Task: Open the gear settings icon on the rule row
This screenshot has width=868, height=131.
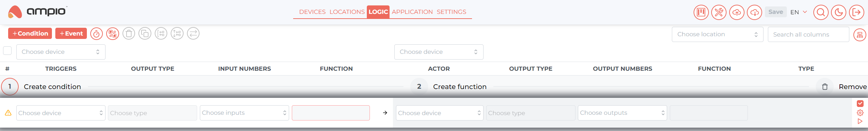Action: point(860,113)
